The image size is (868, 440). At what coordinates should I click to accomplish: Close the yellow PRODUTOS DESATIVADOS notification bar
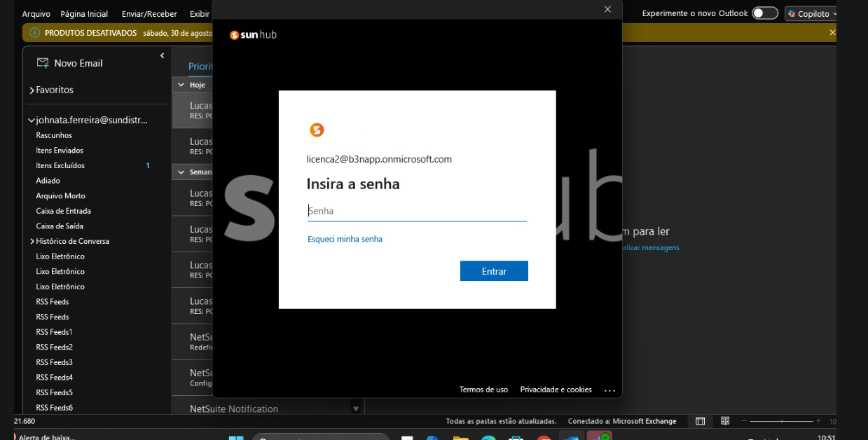pos(832,33)
